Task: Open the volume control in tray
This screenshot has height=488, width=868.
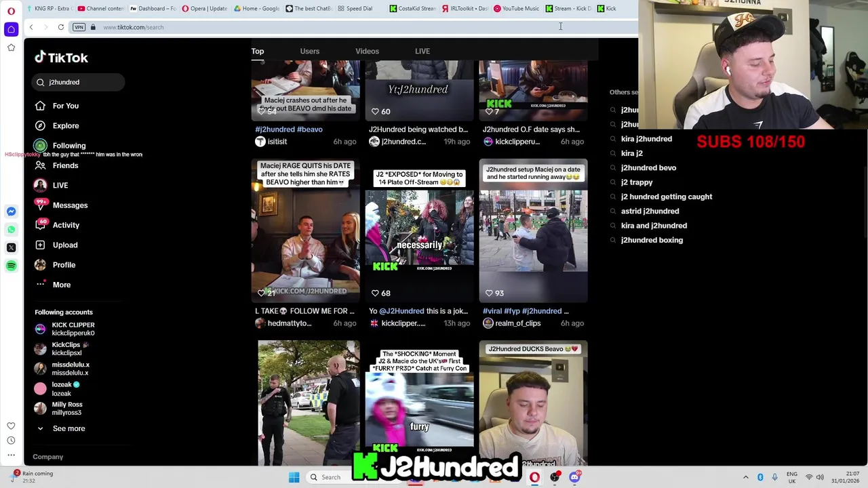Action: coord(820,477)
